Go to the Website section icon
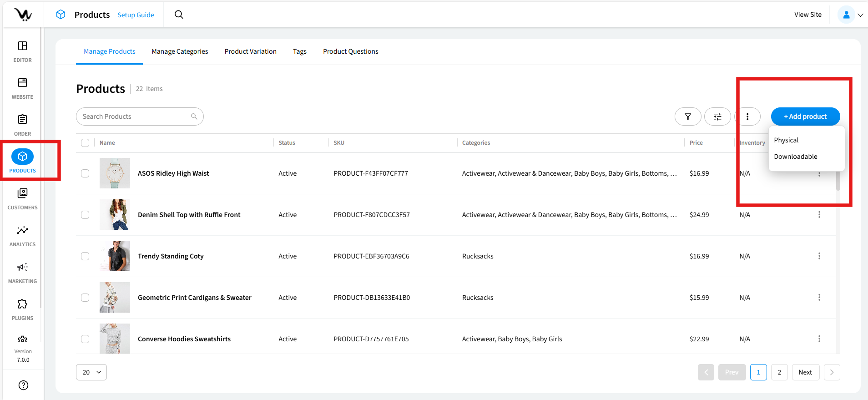 point(22,83)
